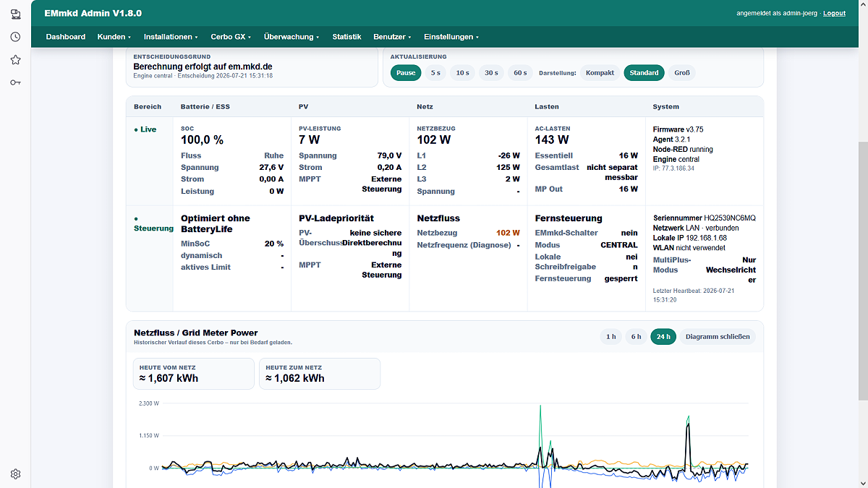
Task: Expand the Installationen dropdown menu
Action: pos(171,37)
